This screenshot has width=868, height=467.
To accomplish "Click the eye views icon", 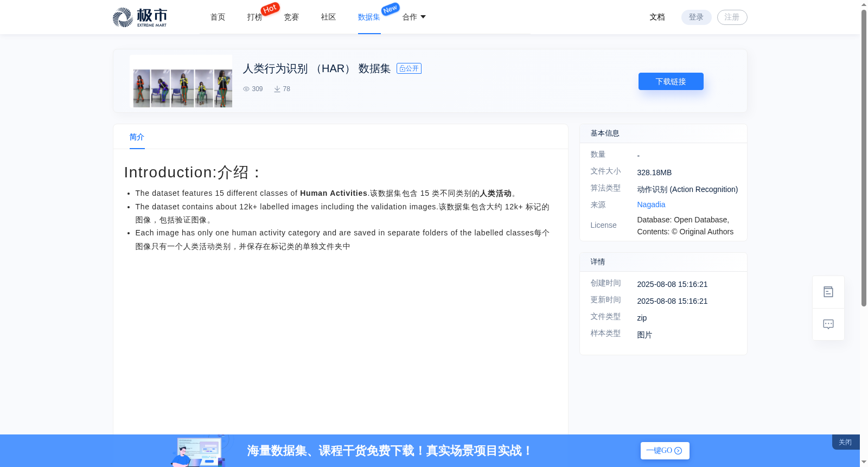I will pos(246,89).
